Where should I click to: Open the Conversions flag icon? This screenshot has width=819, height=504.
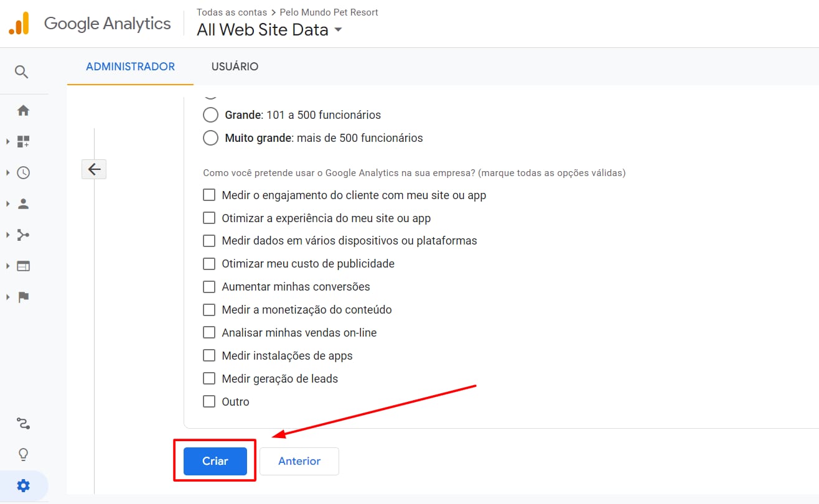tap(23, 297)
